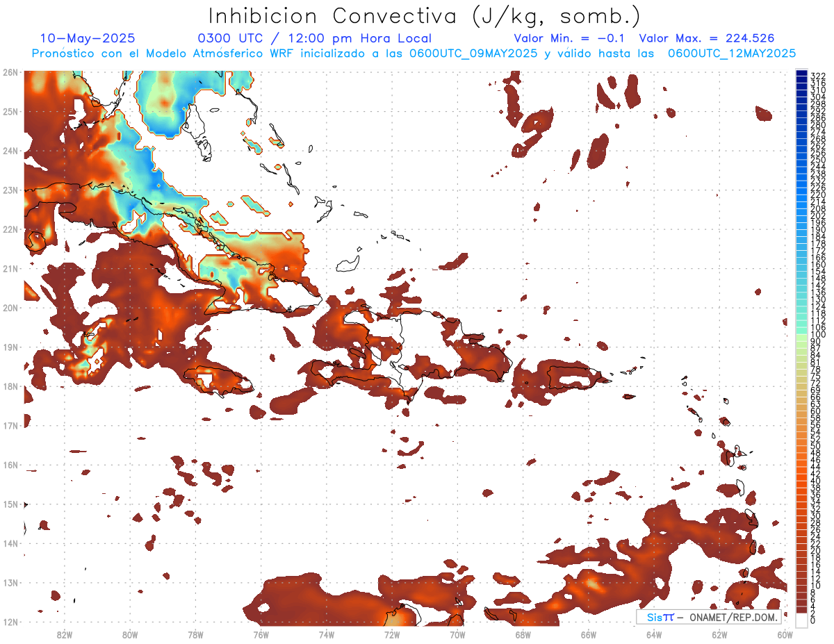Click the "78W" longitude label
834x644 pixels.
click(x=195, y=634)
